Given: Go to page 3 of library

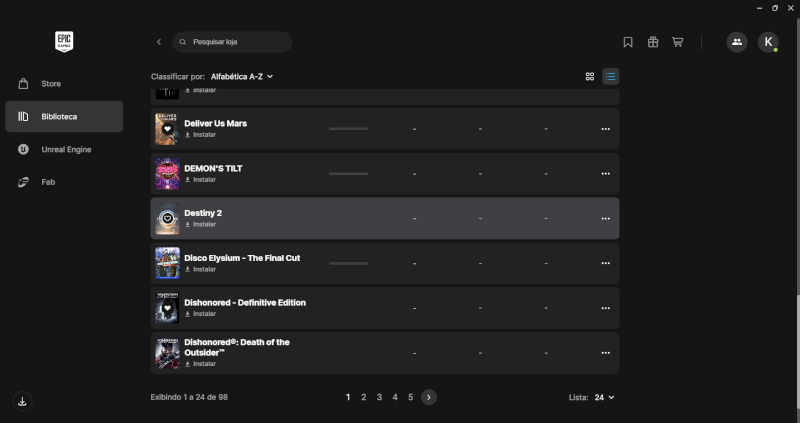Looking at the screenshot, I should 379,397.
